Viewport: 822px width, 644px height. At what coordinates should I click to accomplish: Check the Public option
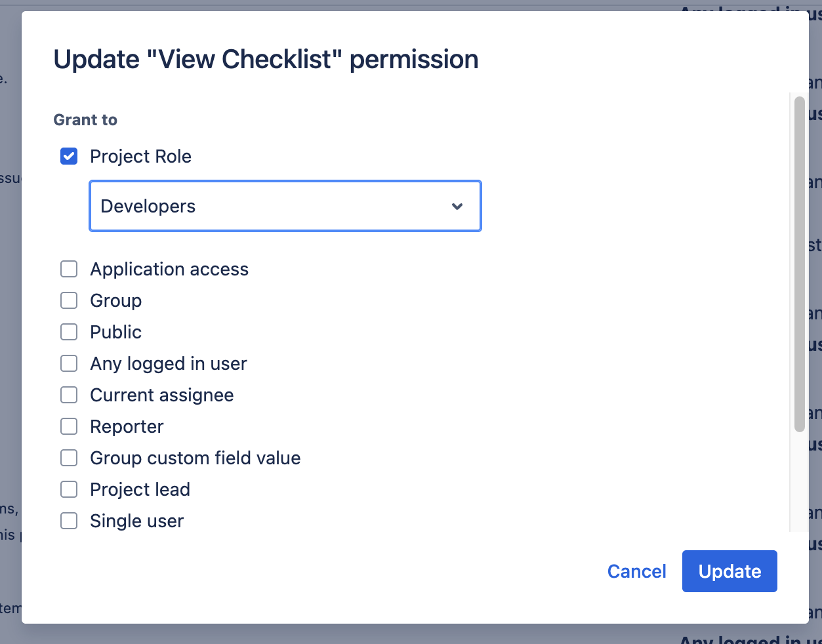[x=69, y=332]
